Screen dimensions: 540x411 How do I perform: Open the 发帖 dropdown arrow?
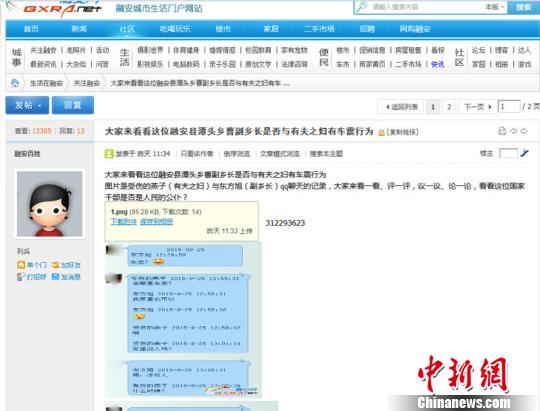tap(39, 106)
